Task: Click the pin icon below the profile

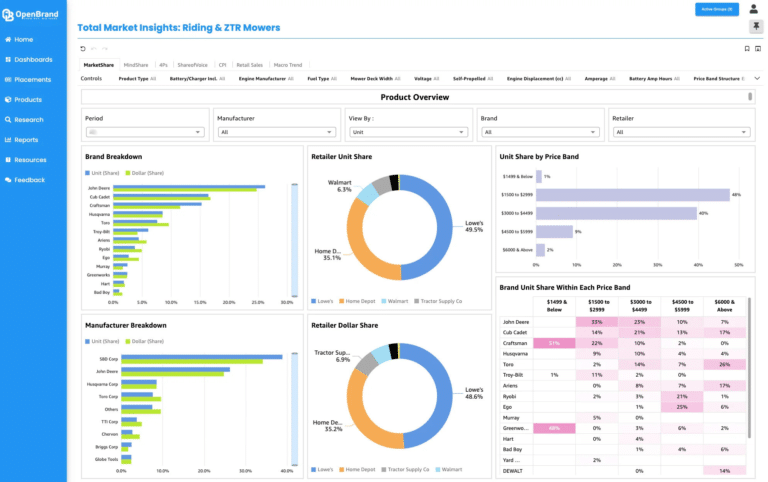Action: (x=756, y=26)
